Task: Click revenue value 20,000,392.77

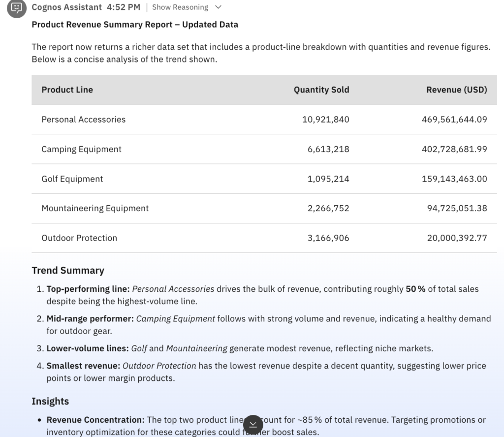Action: 457,238
